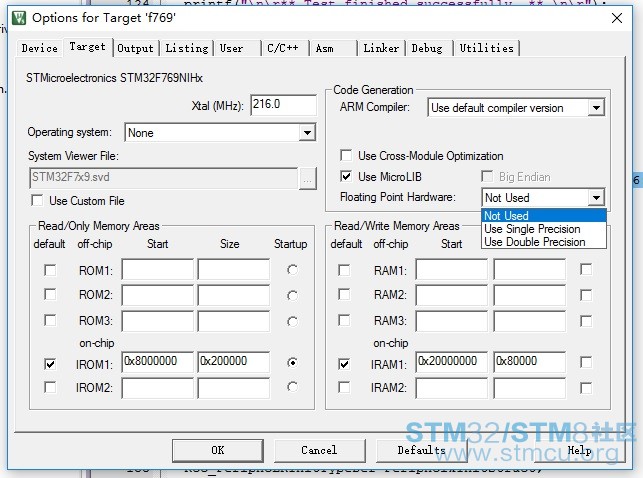Click the ROM1 Start field
Image resolution: width=643 pixels, height=478 pixels.
coord(157,269)
